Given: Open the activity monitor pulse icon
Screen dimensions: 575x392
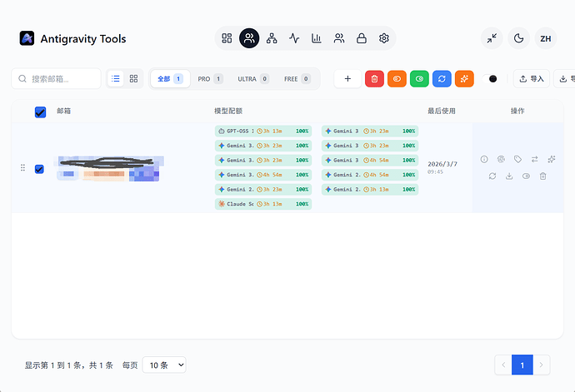Looking at the screenshot, I should click(x=294, y=38).
